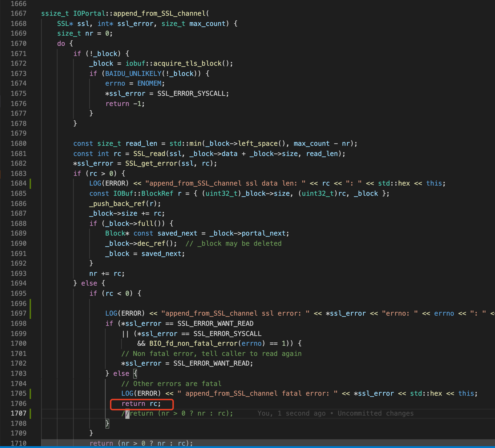Image resolution: width=495 pixels, height=448 pixels.
Task: Set a breakpoint beside the do statement line
Action: [x=33, y=44]
